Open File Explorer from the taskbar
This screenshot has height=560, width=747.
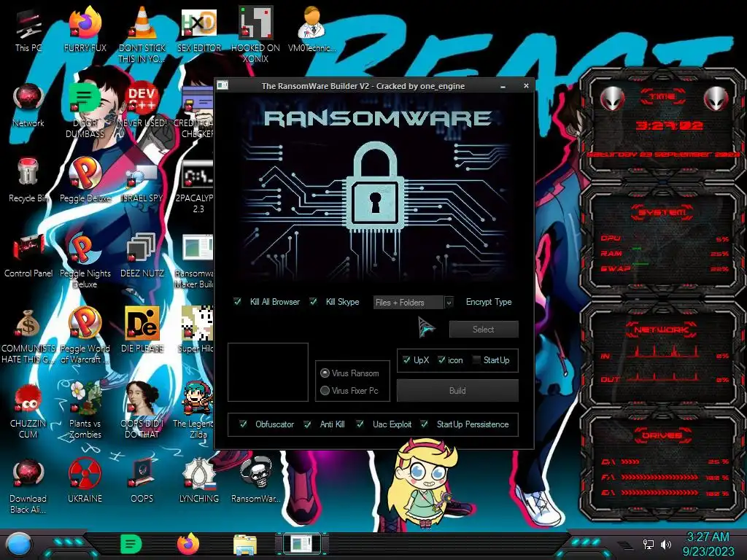coord(245,545)
